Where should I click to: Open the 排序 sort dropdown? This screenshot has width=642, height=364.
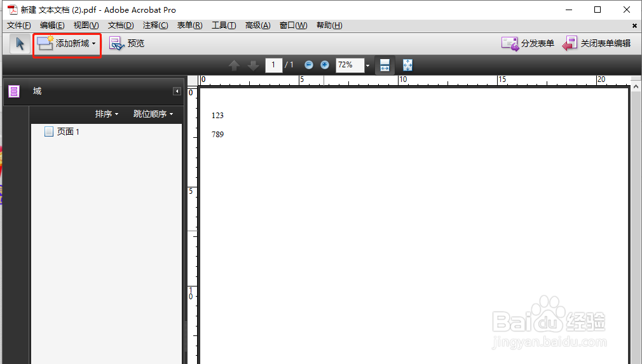pos(107,114)
